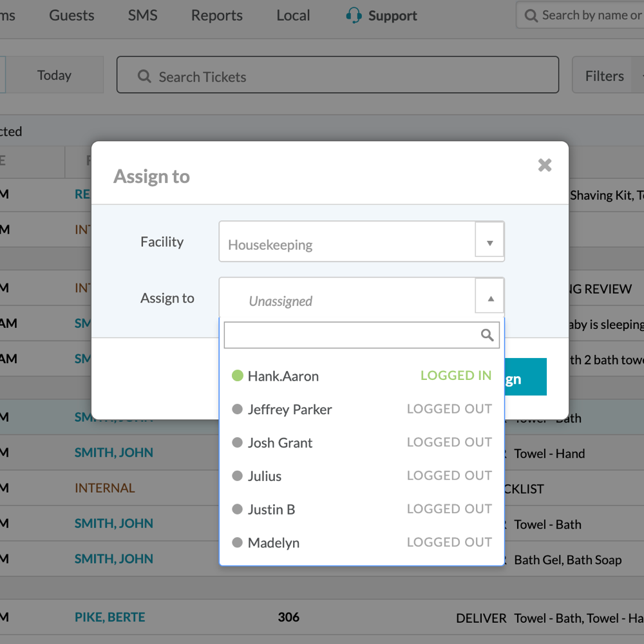644x644 pixels.
Task: Choose Josh Grant as assignee
Action: pos(280,443)
